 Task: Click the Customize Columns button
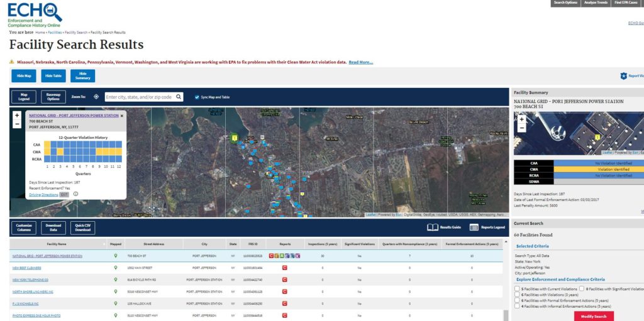(24, 228)
